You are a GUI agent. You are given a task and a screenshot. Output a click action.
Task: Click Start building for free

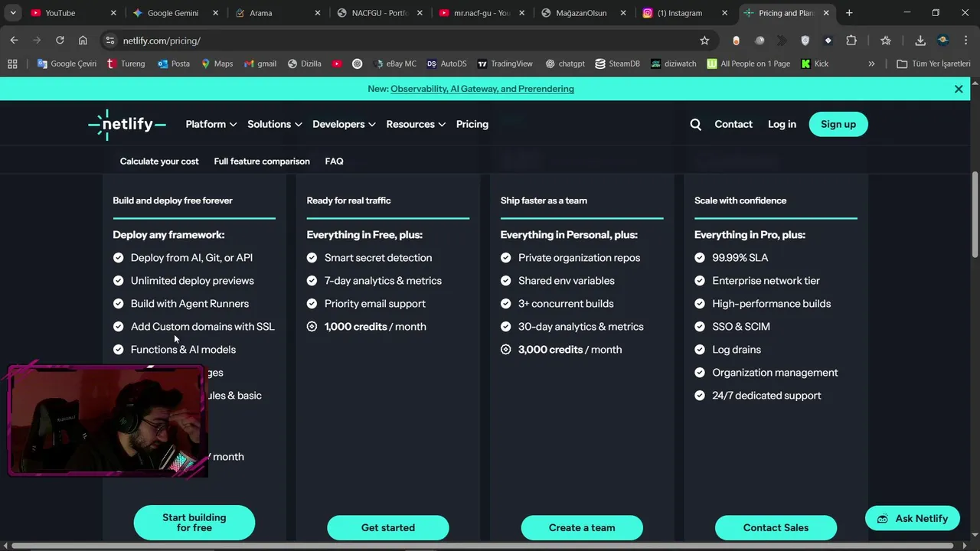click(194, 523)
